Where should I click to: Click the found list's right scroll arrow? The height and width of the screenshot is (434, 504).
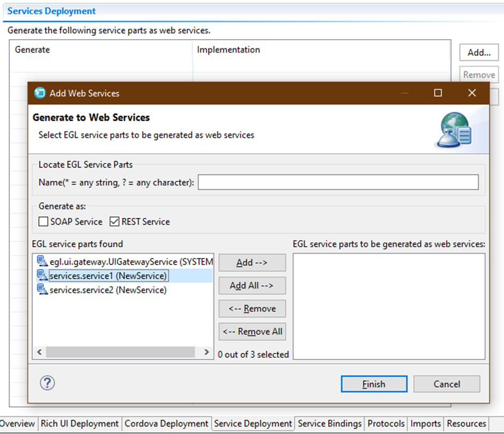pyautogui.click(x=206, y=352)
